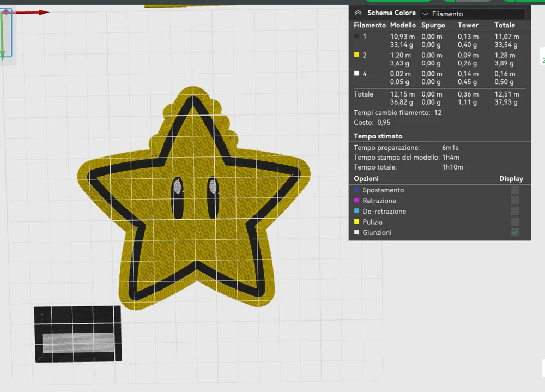This screenshot has width=545, height=392.
Task: Enable the Retrazione display checkbox
Action: (x=514, y=201)
